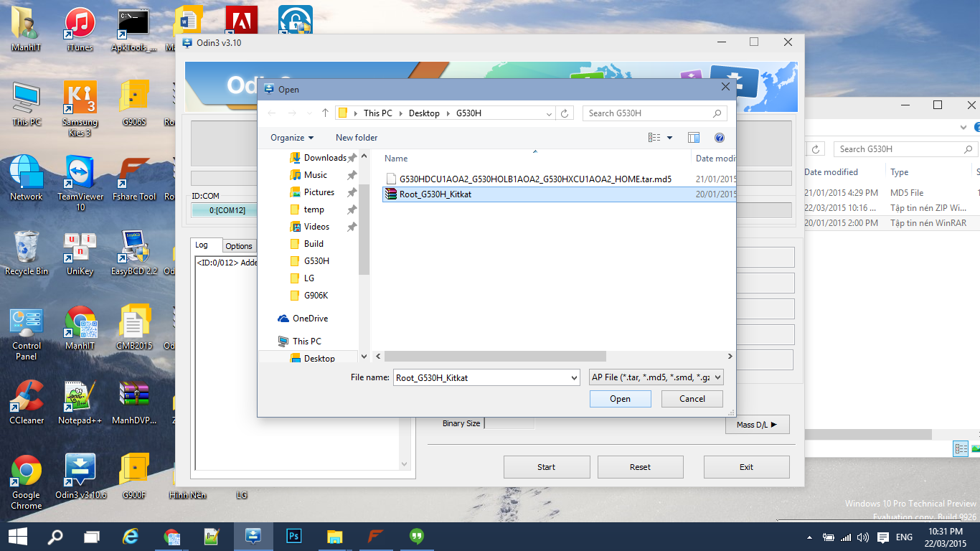Switch to the Options tab in Odin

point(239,246)
